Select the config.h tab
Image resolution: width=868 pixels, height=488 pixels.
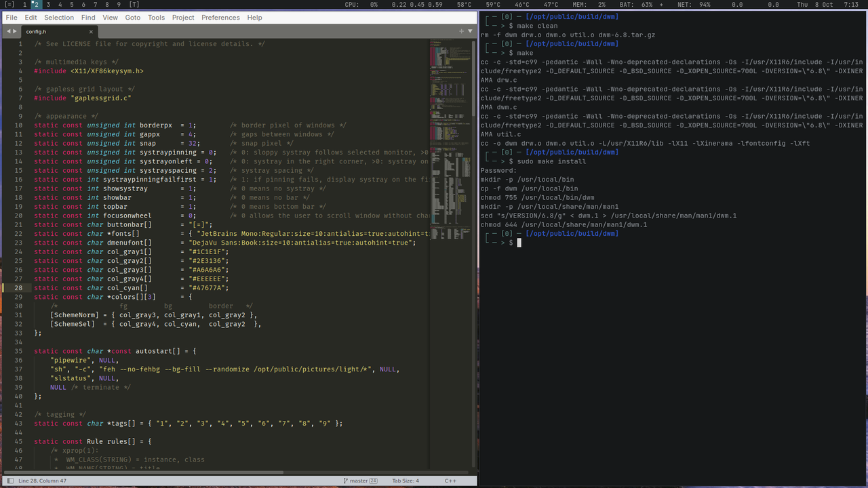tap(59, 31)
